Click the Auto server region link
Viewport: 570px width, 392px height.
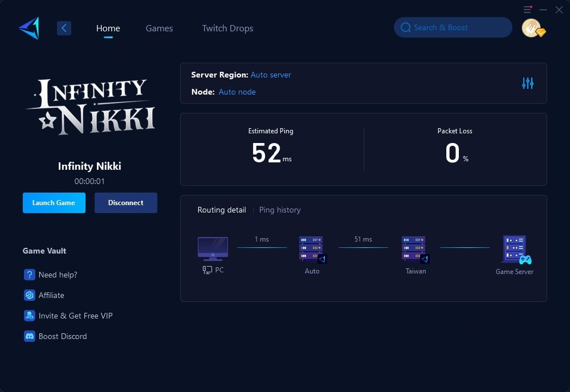click(271, 75)
